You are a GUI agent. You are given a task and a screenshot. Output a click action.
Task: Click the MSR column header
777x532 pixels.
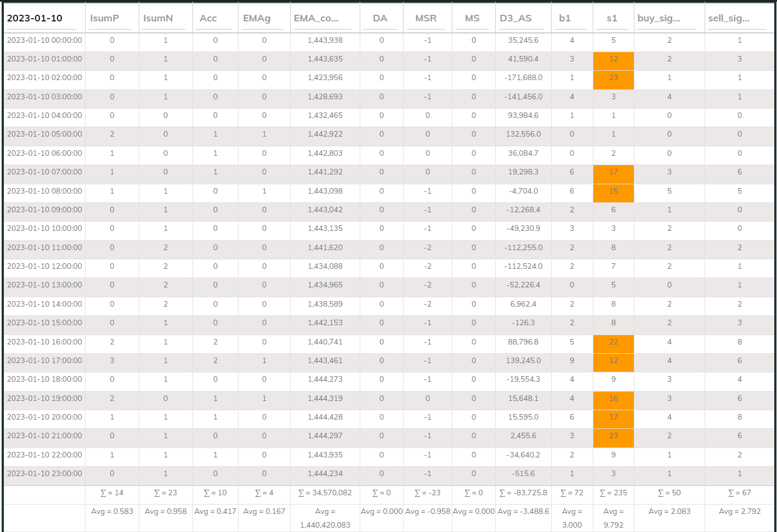pyautogui.click(x=426, y=18)
